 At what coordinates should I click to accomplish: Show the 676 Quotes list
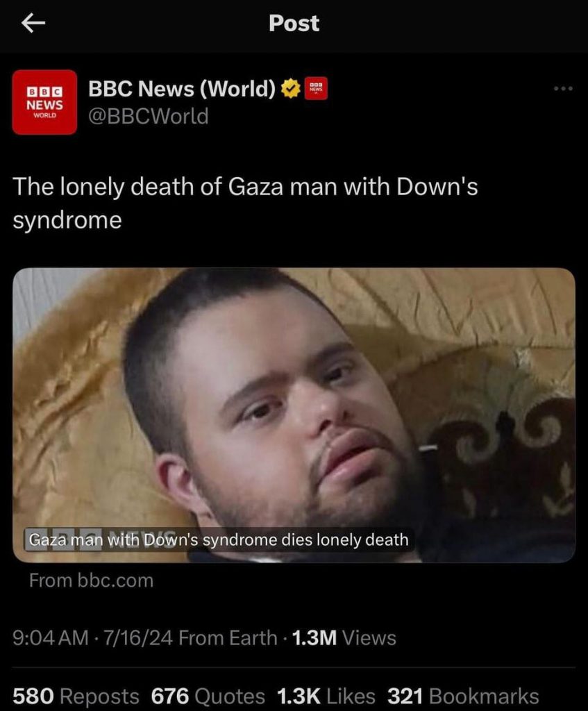[208, 696]
